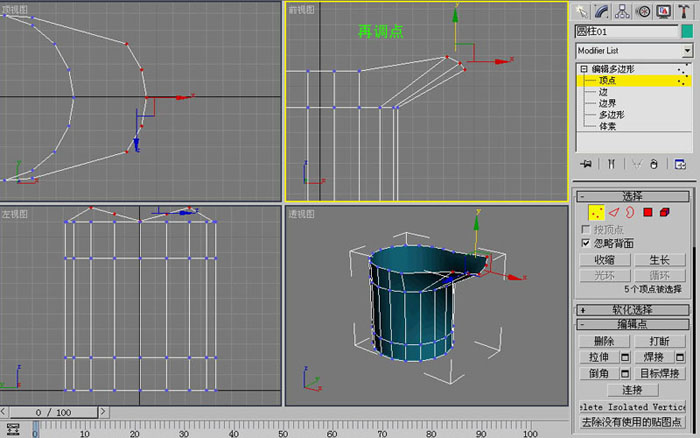
Task: Click the 目标焊接 button
Action: click(x=660, y=373)
